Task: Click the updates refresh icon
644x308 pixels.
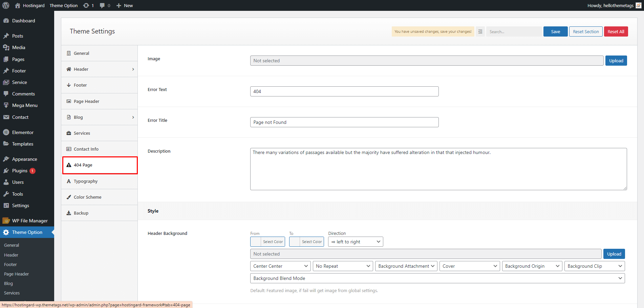Action: pyautogui.click(x=86, y=5)
